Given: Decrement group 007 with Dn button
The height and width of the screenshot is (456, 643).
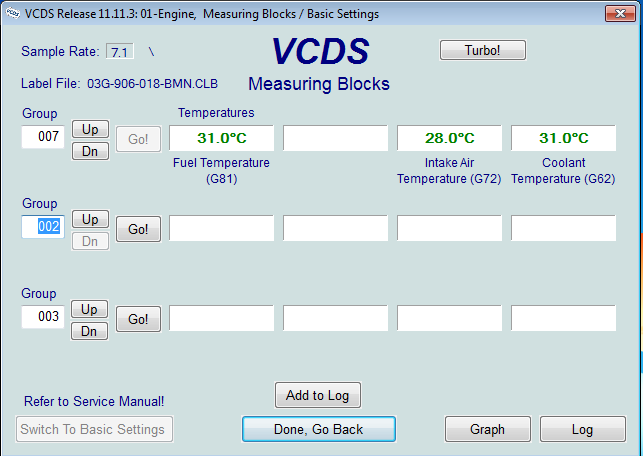Looking at the screenshot, I should click(90, 151).
